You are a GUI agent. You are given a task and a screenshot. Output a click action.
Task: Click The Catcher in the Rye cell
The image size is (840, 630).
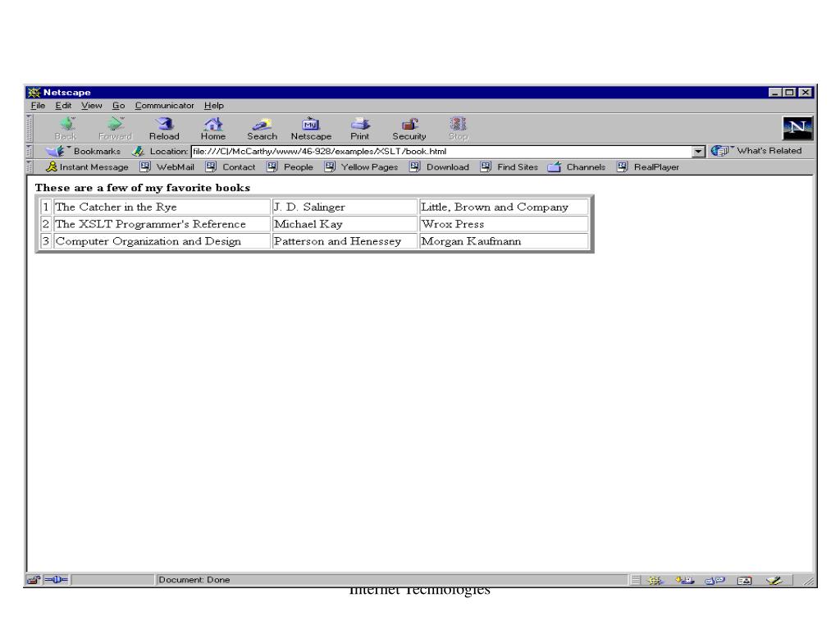[162, 207]
